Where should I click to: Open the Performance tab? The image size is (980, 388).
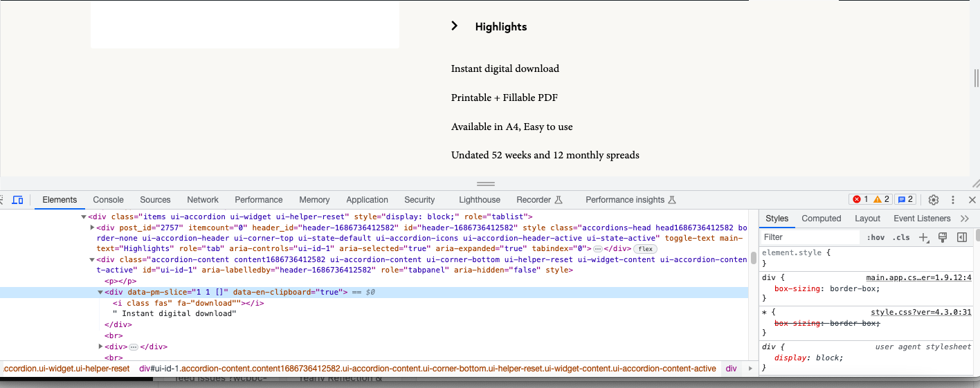pyautogui.click(x=259, y=200)
